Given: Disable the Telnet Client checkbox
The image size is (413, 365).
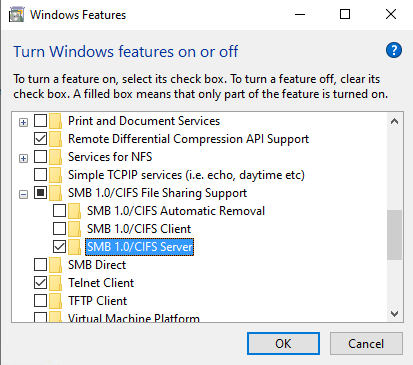Looking at the screenshot, I should tap(40, 283).
